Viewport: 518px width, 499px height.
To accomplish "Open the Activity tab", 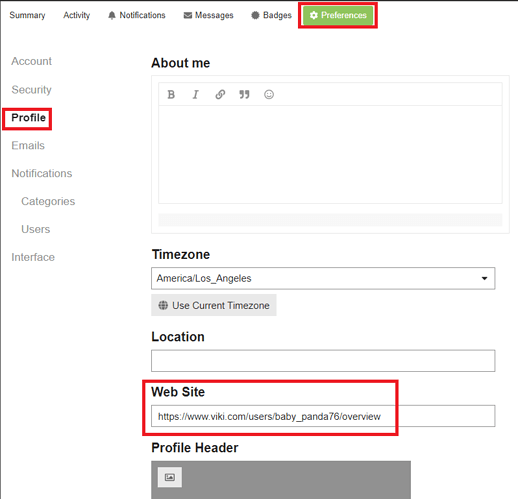I will coord(77,15).
